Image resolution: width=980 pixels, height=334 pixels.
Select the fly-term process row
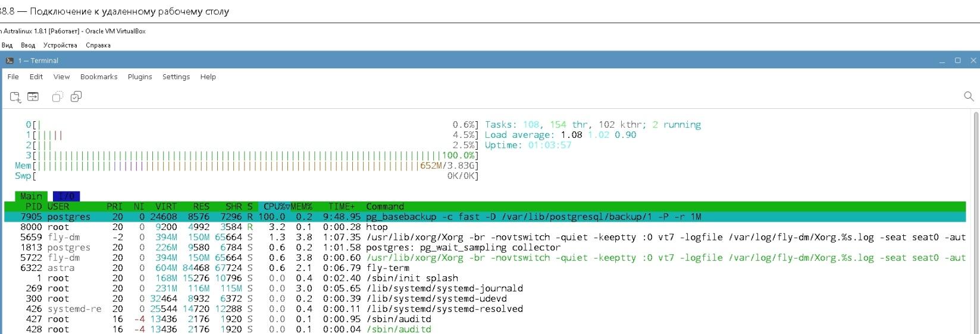388,268
